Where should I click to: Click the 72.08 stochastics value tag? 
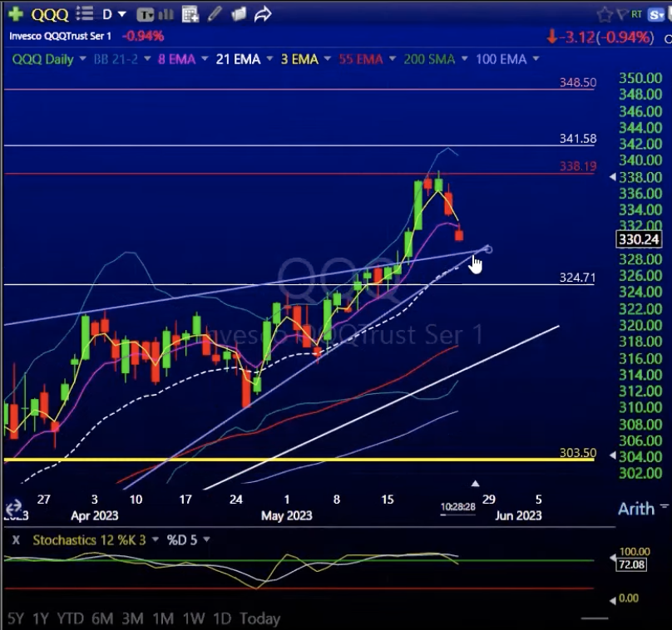(632, 564)
